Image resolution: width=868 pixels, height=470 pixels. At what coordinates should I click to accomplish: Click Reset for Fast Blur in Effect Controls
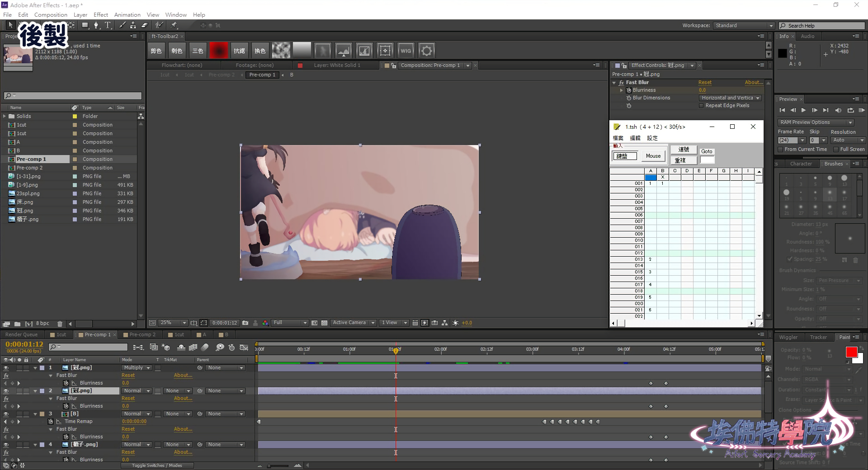click(704, 82)
